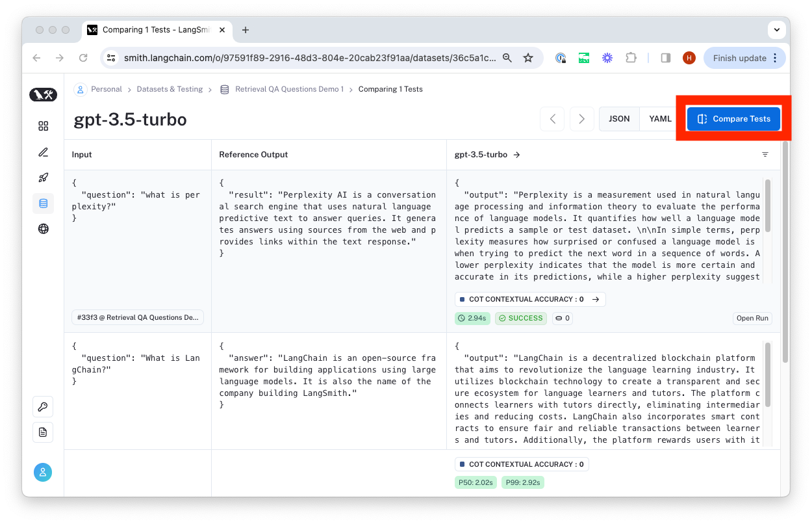Open a new browser tab

click(245, 30)
